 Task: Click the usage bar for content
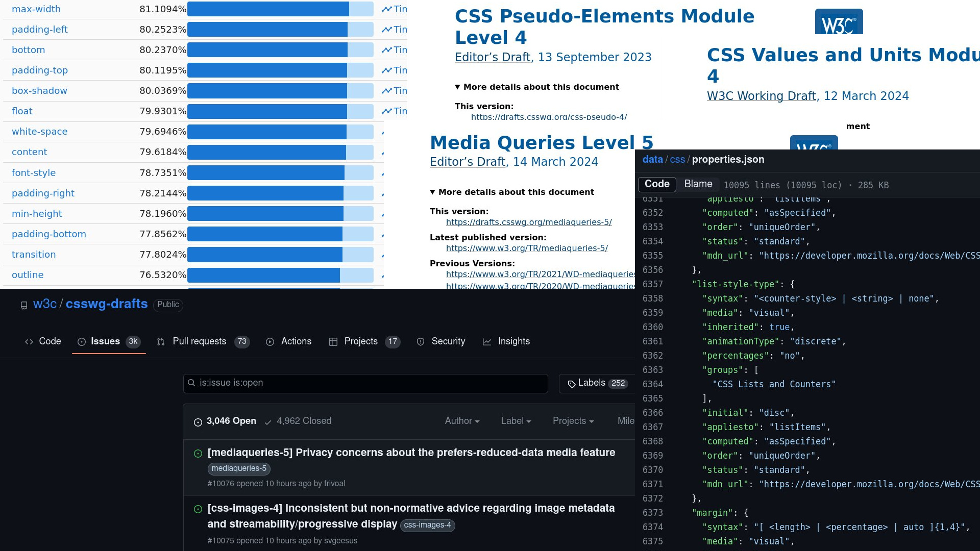pos(280,152)
